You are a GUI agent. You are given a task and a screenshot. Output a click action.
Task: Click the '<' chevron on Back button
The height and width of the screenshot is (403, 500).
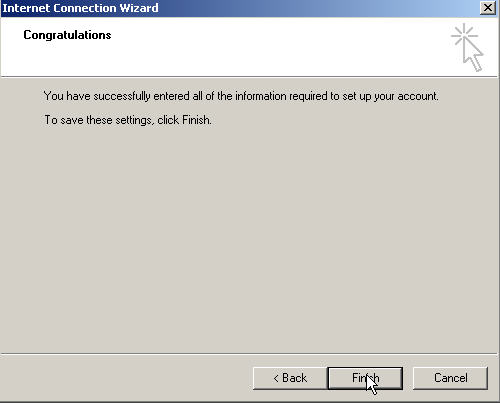pos(276,378)
